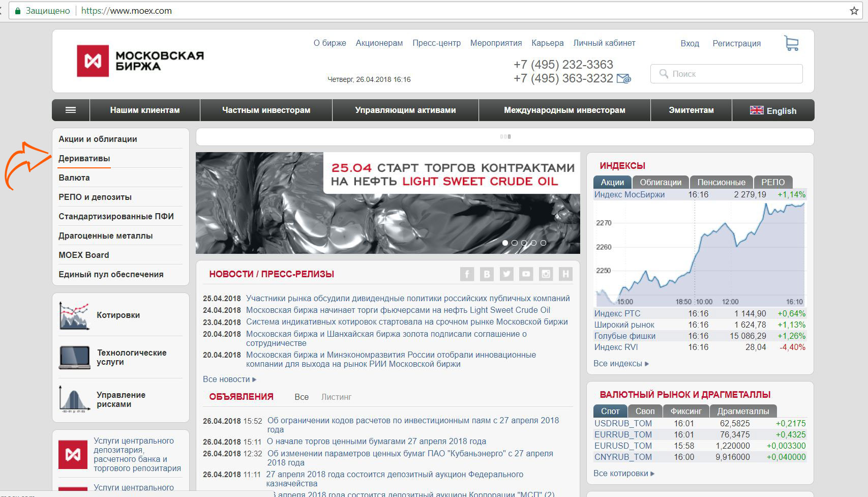
Task: Select the fourth banner slide dot
Action: click(x=534, y=243)
